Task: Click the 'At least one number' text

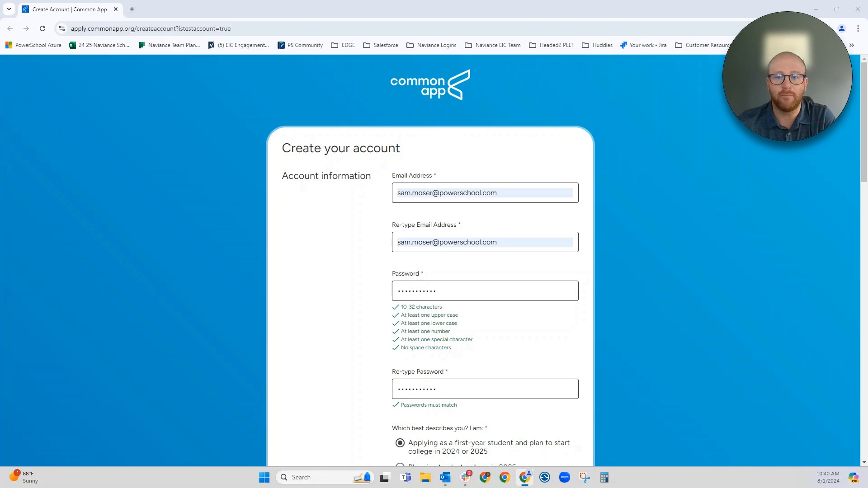Action: coord(425,332)
